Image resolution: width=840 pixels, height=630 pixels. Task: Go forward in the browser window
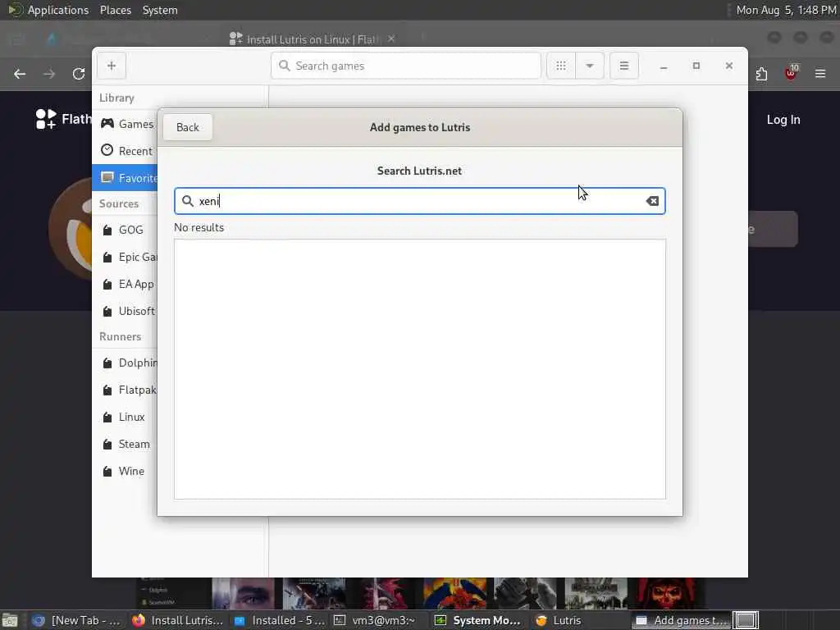pyautogui.click(x=49, y=74)
